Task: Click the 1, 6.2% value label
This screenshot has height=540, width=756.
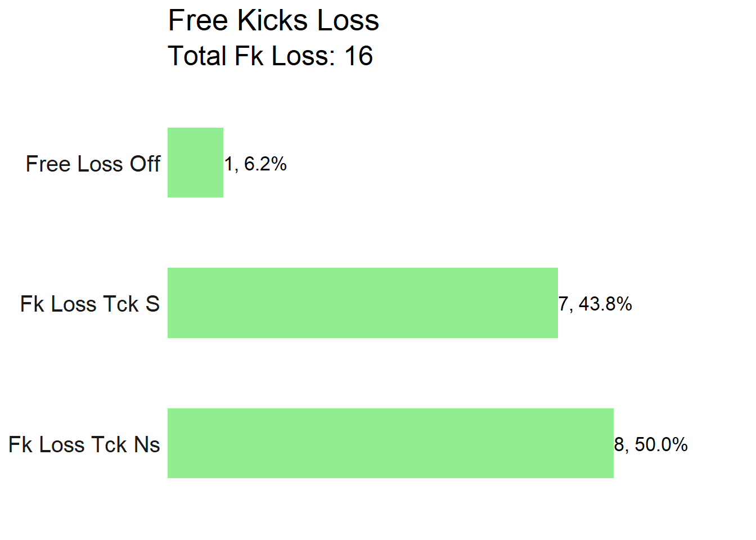Action: pos(256,164)
